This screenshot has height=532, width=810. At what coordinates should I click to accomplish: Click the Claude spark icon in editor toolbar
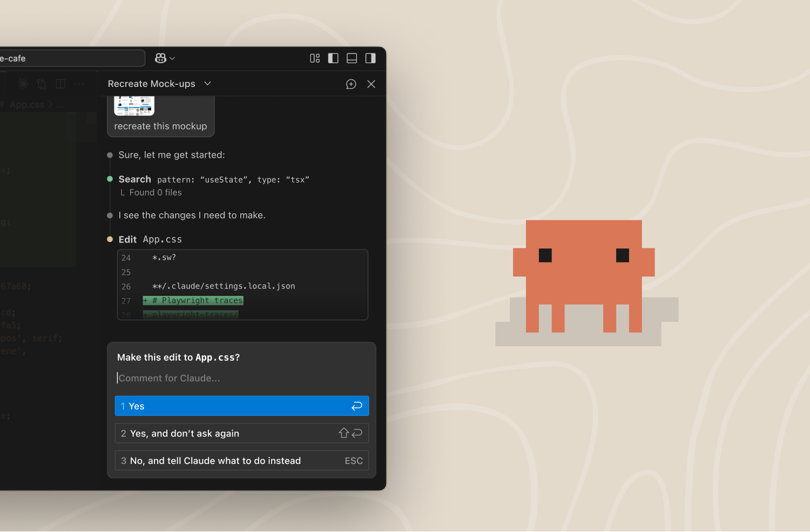point(23,84)
